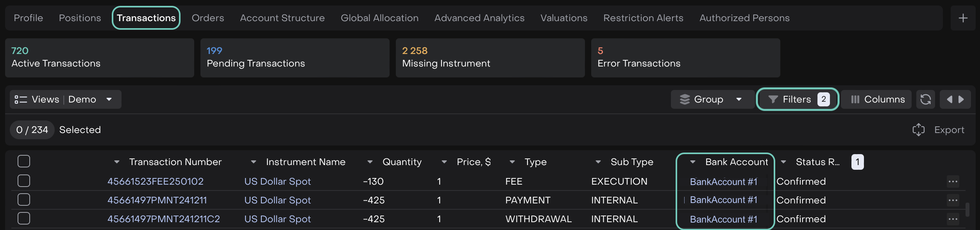This screenshot has height=230, width=980.
Task: Export the transactions list
Action: tap(939, 130)
